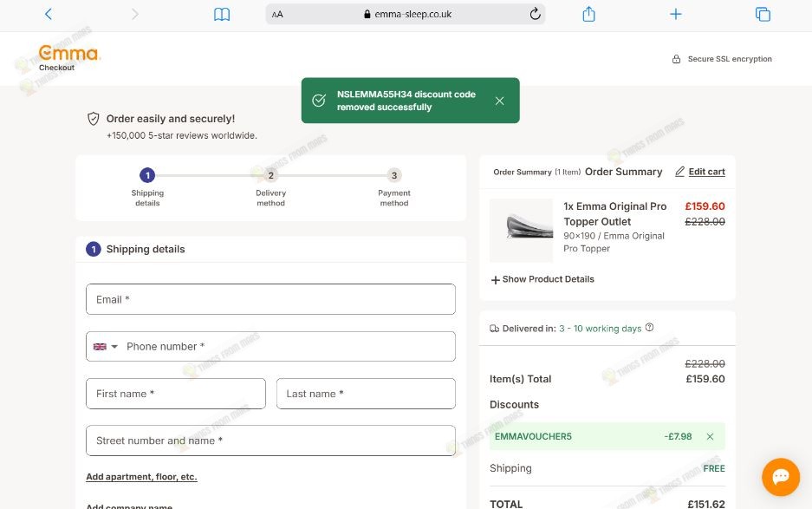Click the Emma topper product thumbnail

point(522,230)
